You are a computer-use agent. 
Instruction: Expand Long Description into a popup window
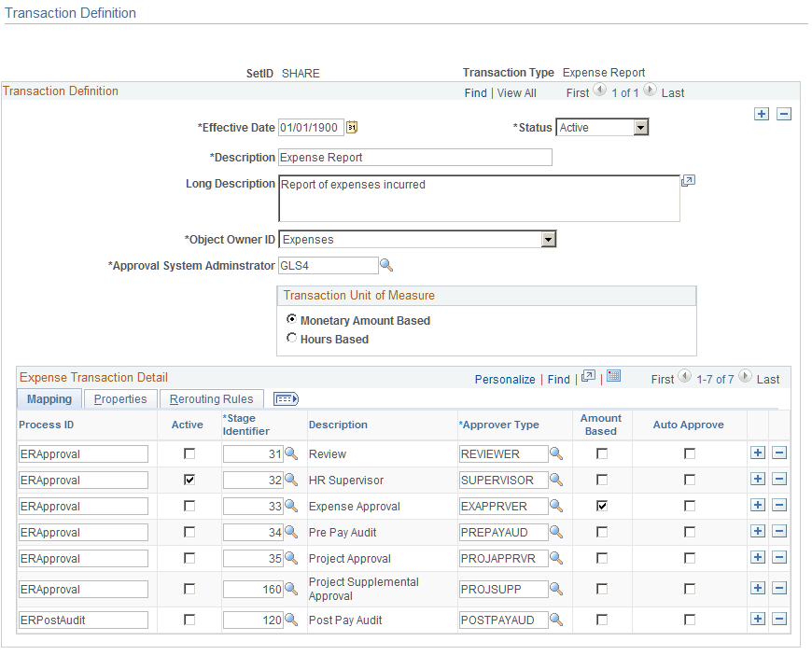pos(689,180)
